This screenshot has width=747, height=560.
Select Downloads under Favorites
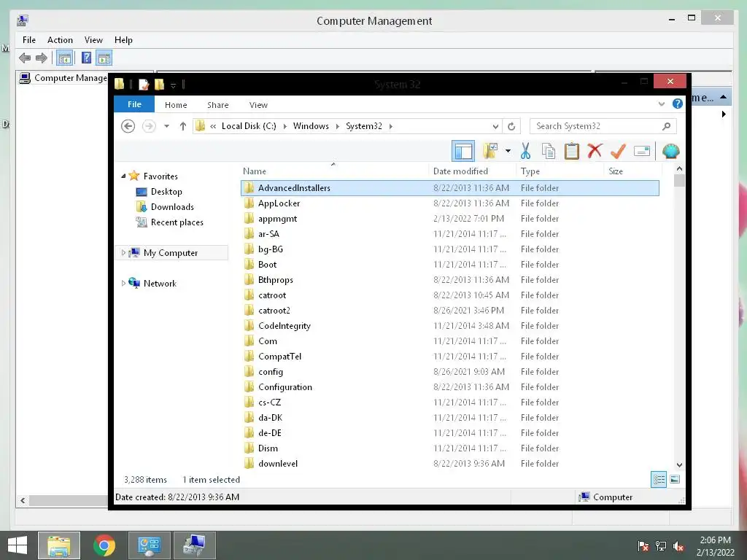[172, 206]
